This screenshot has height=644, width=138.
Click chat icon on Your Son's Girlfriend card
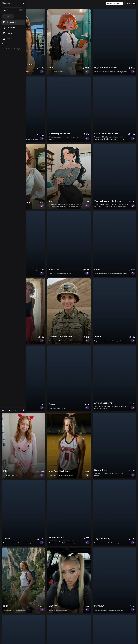pyautogui.click(x=87, y=475)
